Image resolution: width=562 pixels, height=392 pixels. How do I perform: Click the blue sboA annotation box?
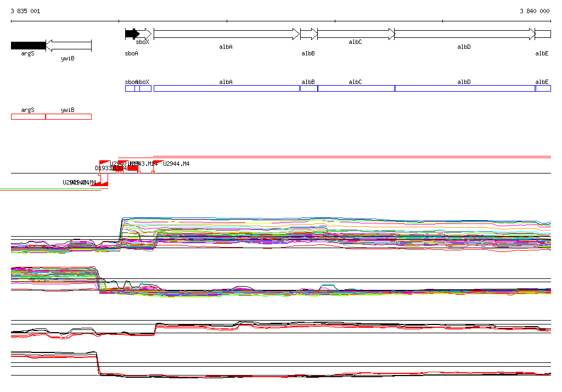[x=132, y=88]
